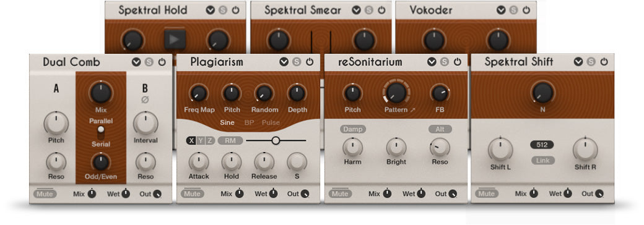The height and width of the screenshot is (225, 644).
Task: Click the Vokoder solo S icon
Action: pyautogui.click(x=513, y=11)
